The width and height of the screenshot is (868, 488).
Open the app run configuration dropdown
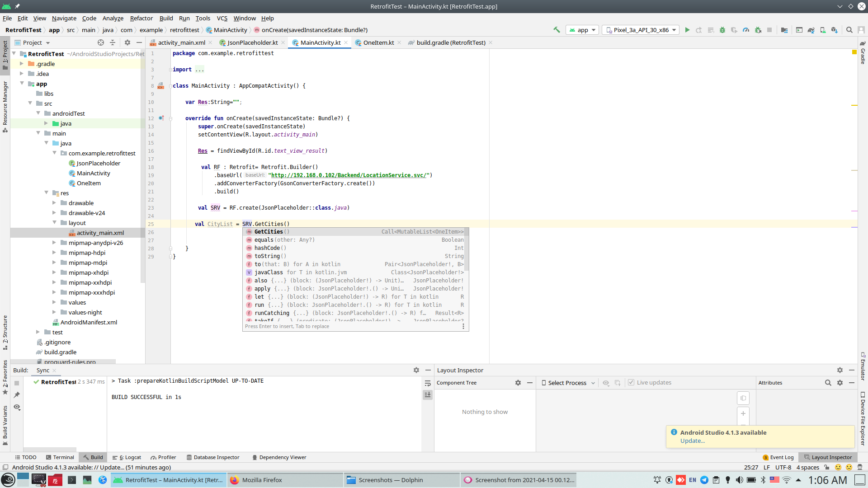click(583, 30)
